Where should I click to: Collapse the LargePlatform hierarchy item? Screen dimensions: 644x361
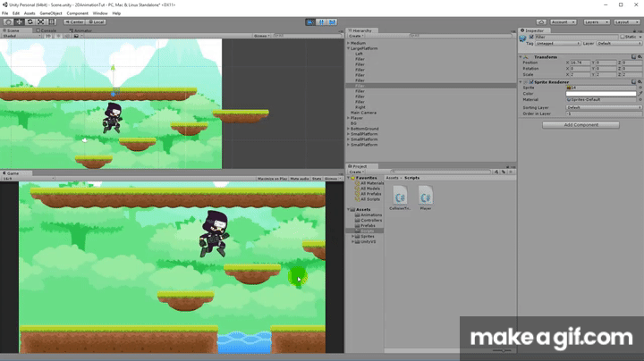click(x=348, y=48)
